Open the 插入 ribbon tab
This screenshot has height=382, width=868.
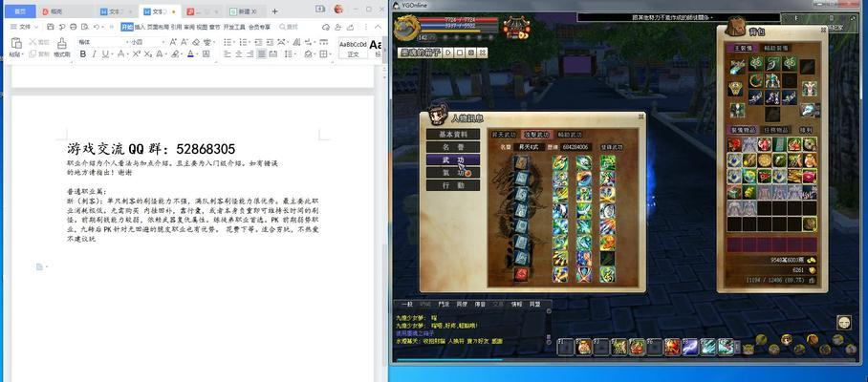click(x=141, y=27)
